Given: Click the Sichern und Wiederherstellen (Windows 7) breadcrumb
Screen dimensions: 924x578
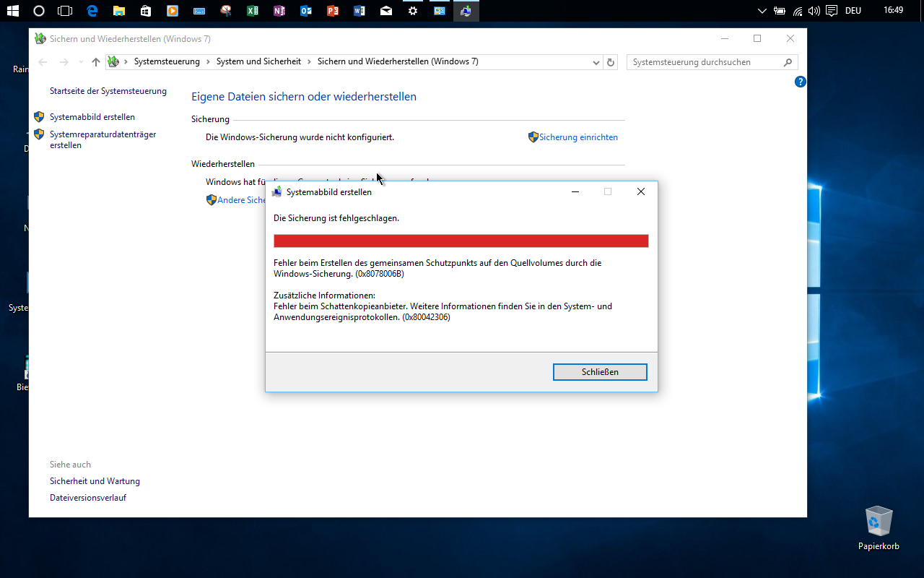Looking at the screenshot, I should point(398,62).
